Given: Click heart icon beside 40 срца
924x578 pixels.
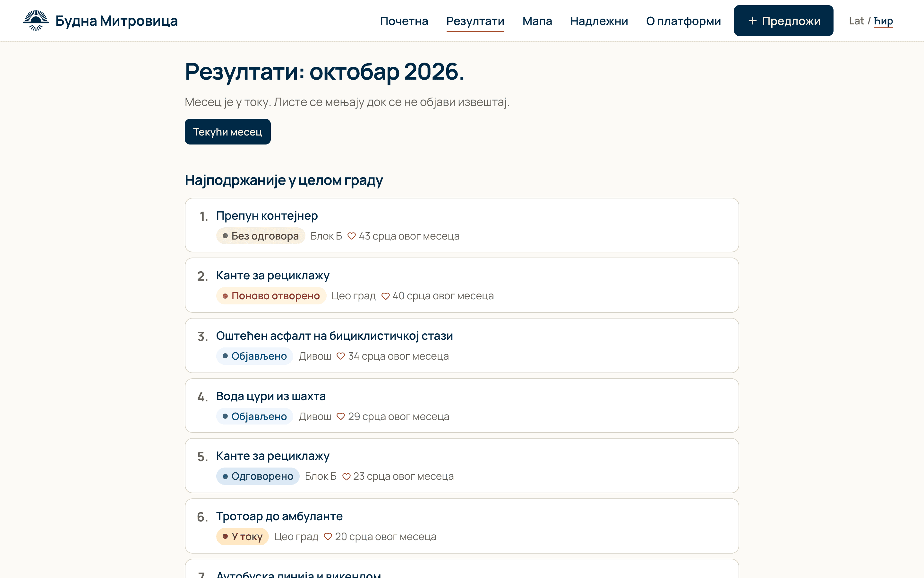Looking at the screenshot, I should point(385,296).
